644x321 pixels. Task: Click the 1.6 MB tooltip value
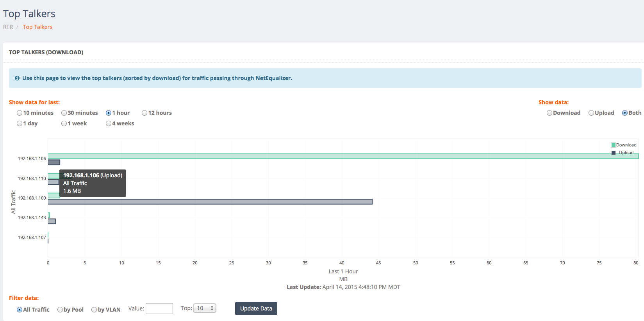[72, 191]
